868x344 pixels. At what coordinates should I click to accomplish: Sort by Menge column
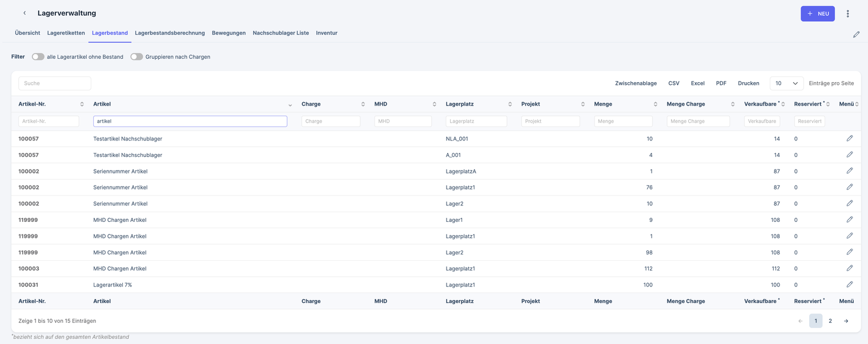point(656,104)
